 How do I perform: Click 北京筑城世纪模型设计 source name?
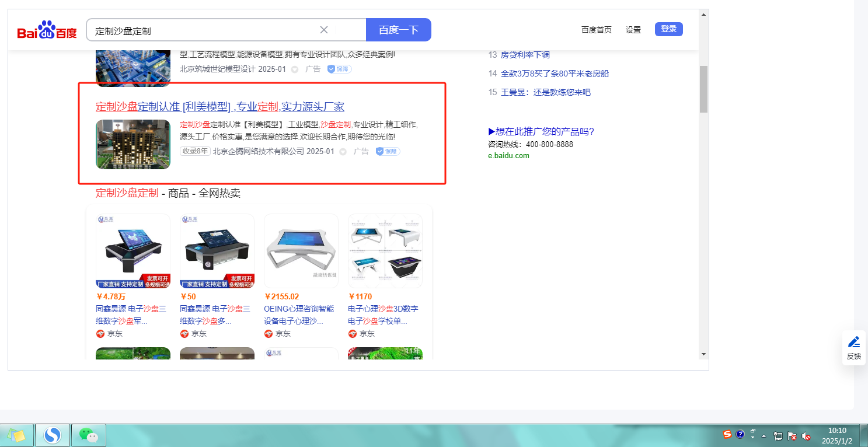tap(218, 69)
